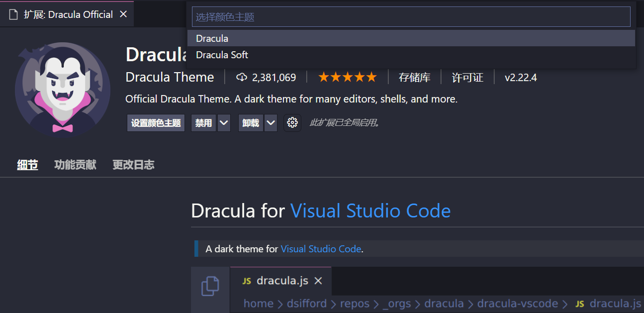Open the 更改日志 tab
This screenshot has width=644, height=313.
[133, 165]
